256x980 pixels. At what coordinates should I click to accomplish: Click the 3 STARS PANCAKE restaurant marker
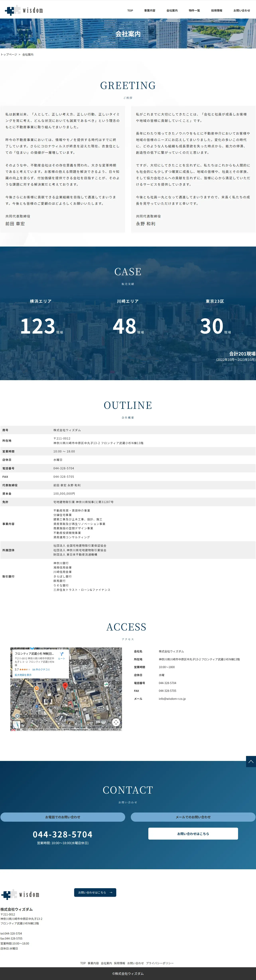point(36,688)
